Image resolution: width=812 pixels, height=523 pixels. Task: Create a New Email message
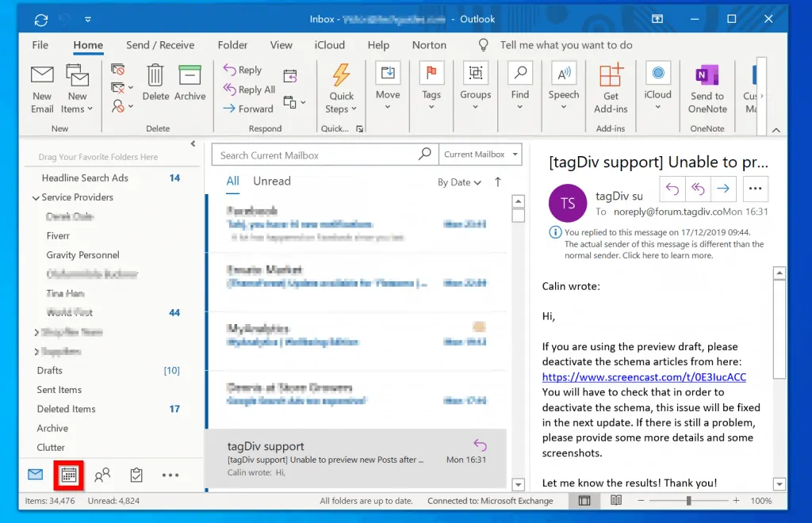(x=41, y=87)
